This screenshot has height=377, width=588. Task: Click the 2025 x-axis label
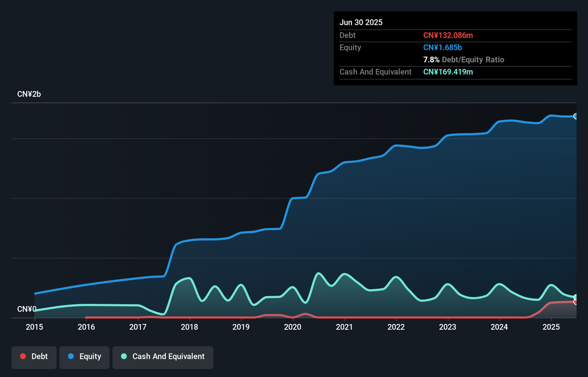551,327
